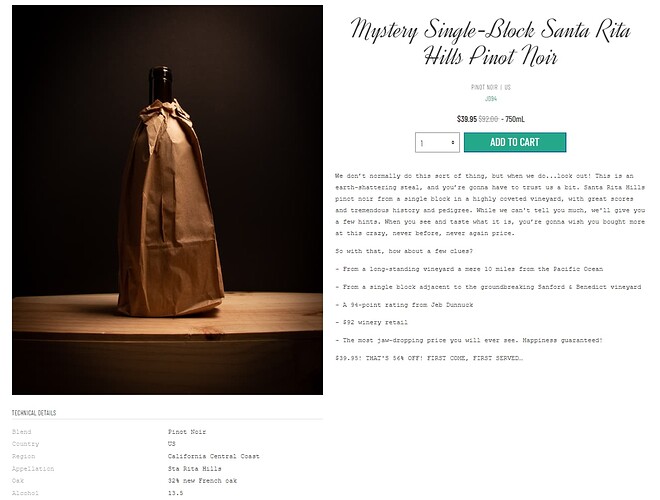660x500 pixels.
Task: Click the 32% new French oak value
Action: pyautogui.click(x=202, y=481)
